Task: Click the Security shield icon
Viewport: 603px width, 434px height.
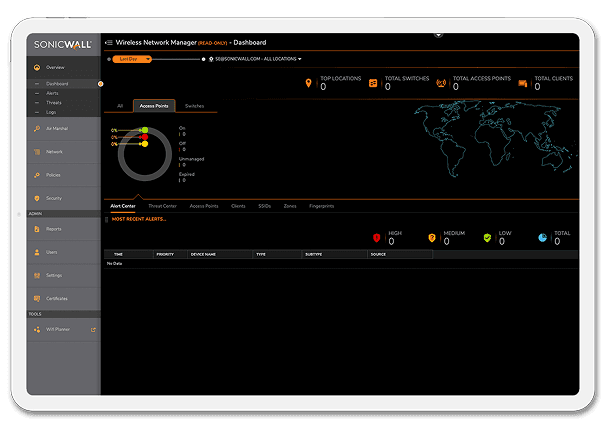Action: click(38, 198)
